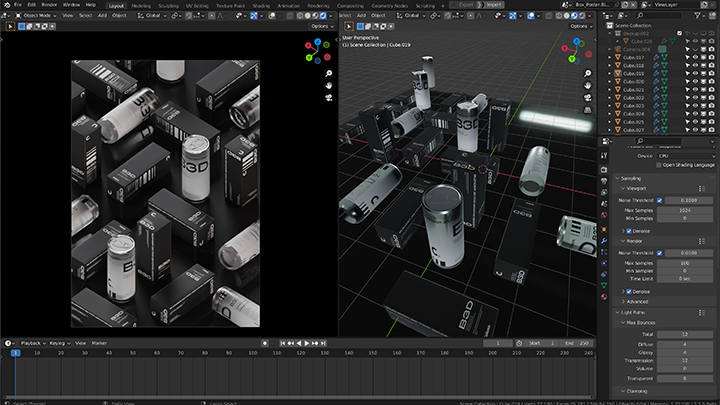Toggle camera view icon in right viewport

tap(587, 98)
